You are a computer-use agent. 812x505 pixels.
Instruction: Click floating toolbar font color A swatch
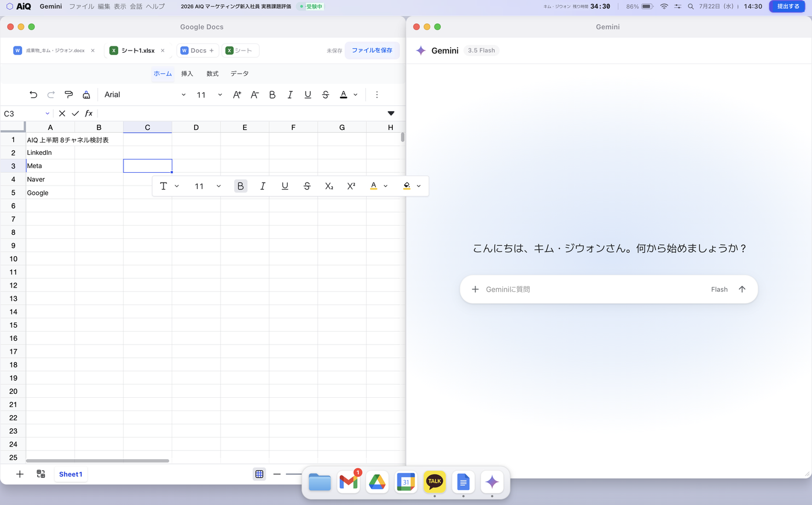coord(374,186)
